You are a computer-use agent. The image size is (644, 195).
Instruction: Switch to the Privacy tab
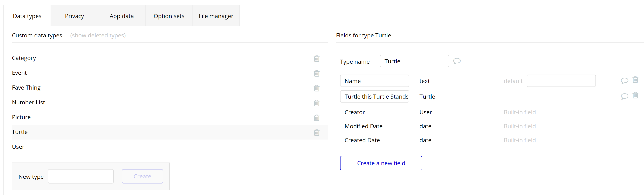point(74,16)
